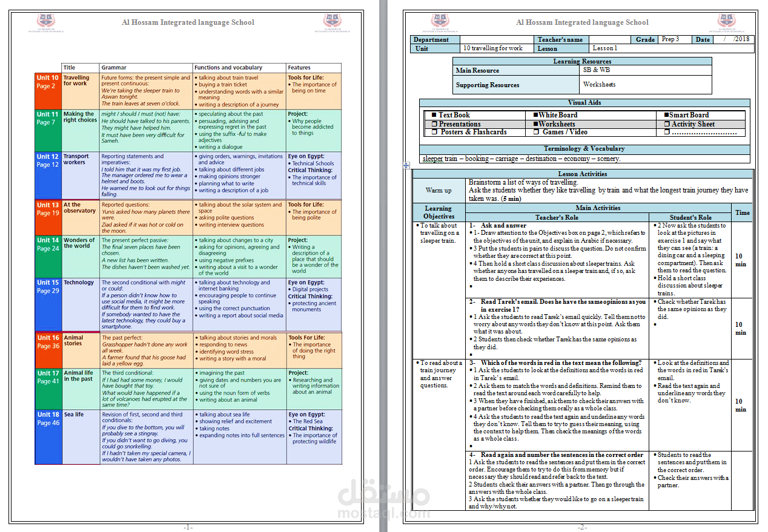Image resolution: width=768 pixels, height=532 pixels.
Task: Click the 'Which of the words in red' heading
Action: (x=555, y=363)
